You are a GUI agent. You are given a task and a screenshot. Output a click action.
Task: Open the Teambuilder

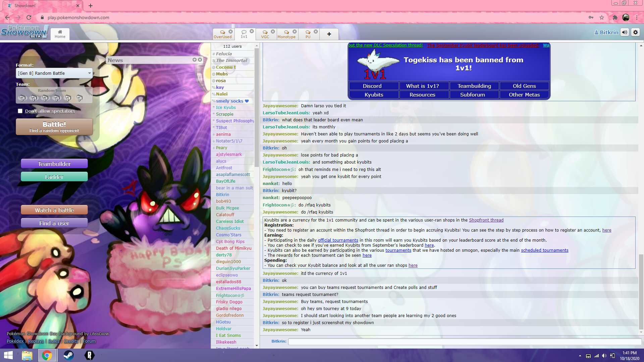pyautogui.click(x=54, y=164)
